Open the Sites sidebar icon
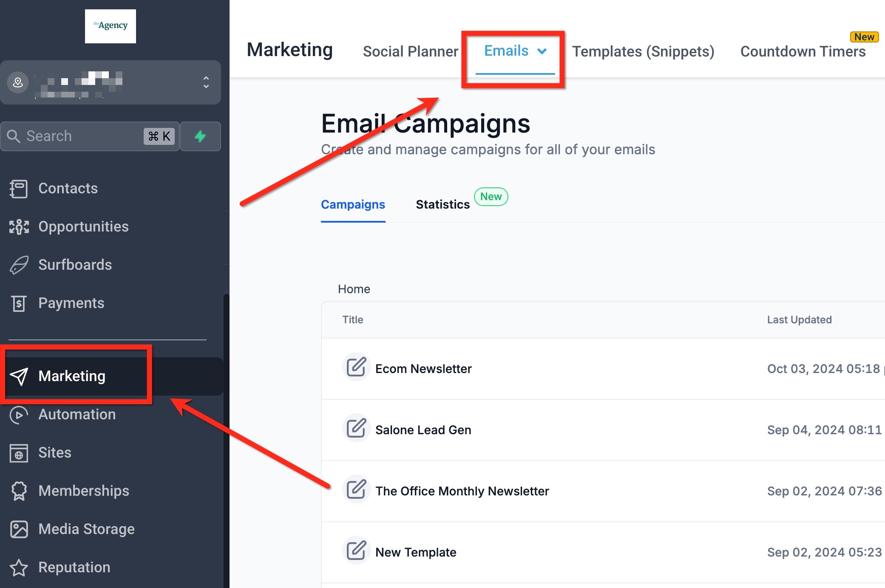This screenshot has width=885, height=588. [x=19, y=453]
